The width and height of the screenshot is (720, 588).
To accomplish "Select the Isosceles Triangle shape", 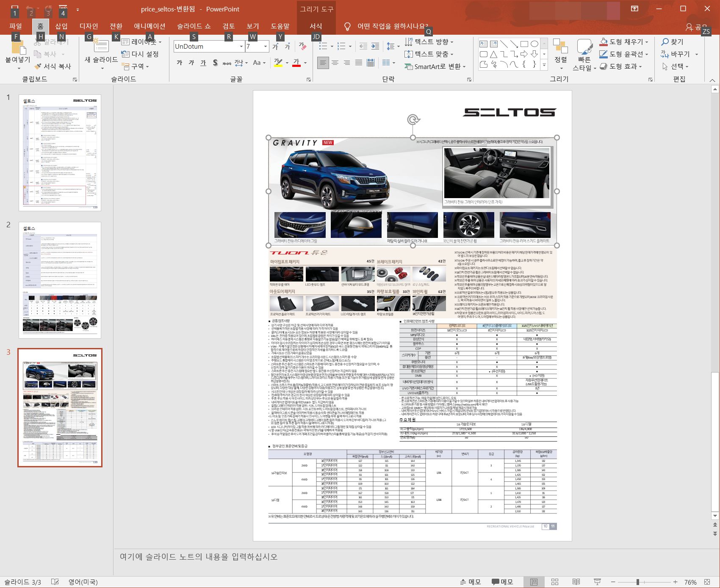I will (494, 54).
